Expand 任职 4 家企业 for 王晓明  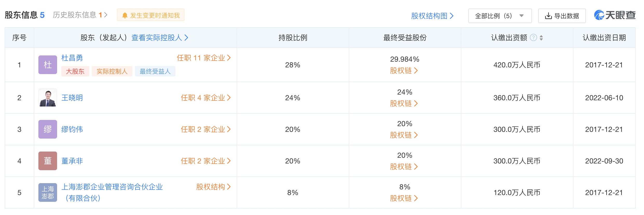(x=206, y=98)
